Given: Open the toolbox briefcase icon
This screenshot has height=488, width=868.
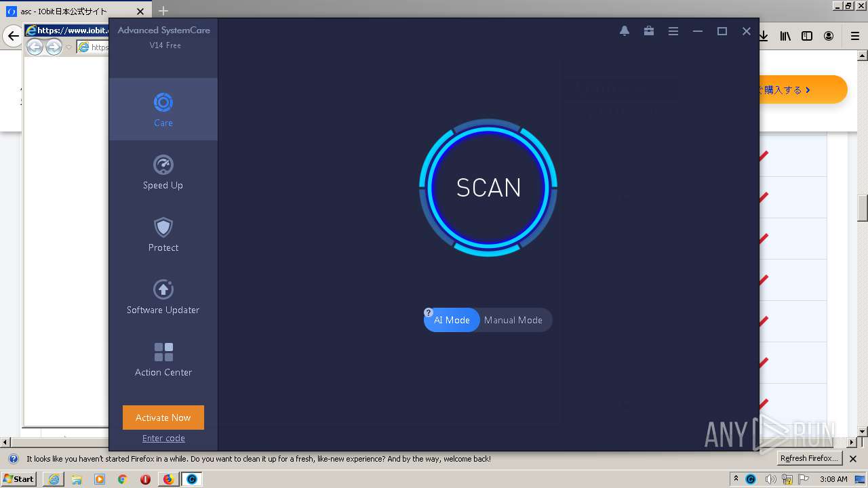Looking at the screenshot, I should pos(649,31).
